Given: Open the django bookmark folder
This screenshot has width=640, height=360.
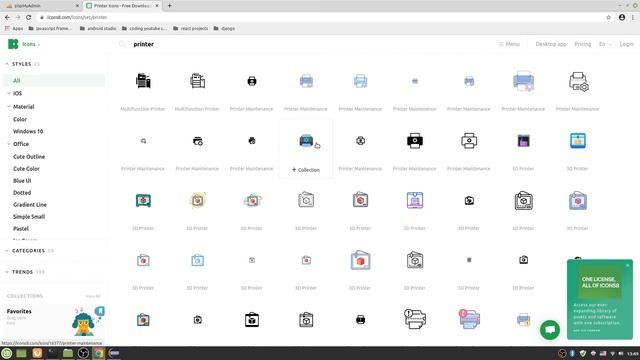Looking at the screenshot, I should point(224,29).
